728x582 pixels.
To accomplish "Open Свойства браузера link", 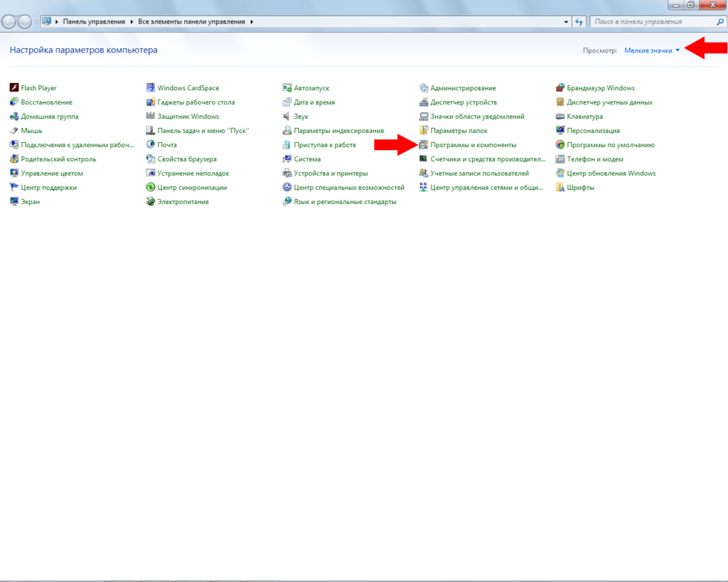I will (x=187, y=158).
